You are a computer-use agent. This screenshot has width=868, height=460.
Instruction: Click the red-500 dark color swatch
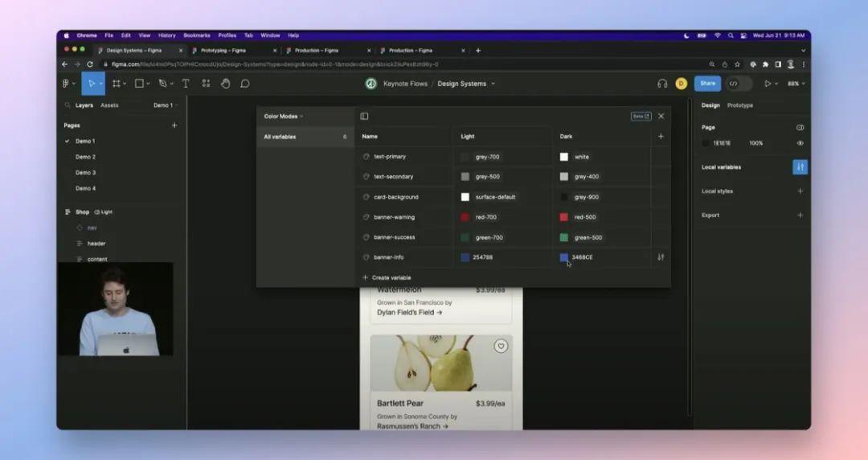tap(563, 217)
